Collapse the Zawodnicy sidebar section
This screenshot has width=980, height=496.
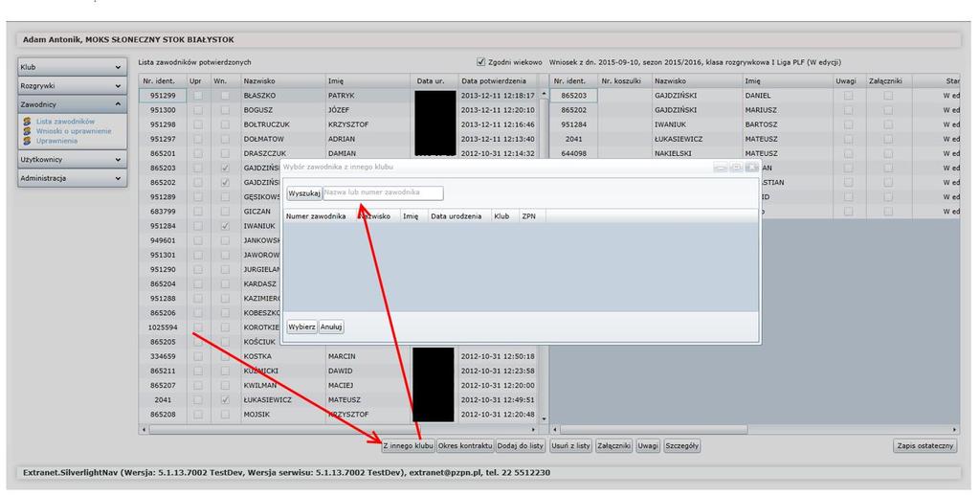click(73, 104)
